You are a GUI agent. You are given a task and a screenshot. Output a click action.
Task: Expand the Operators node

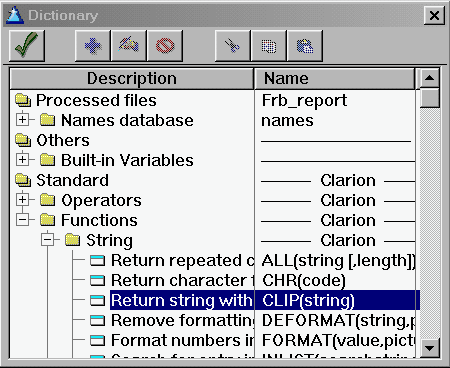click(22, 199)
